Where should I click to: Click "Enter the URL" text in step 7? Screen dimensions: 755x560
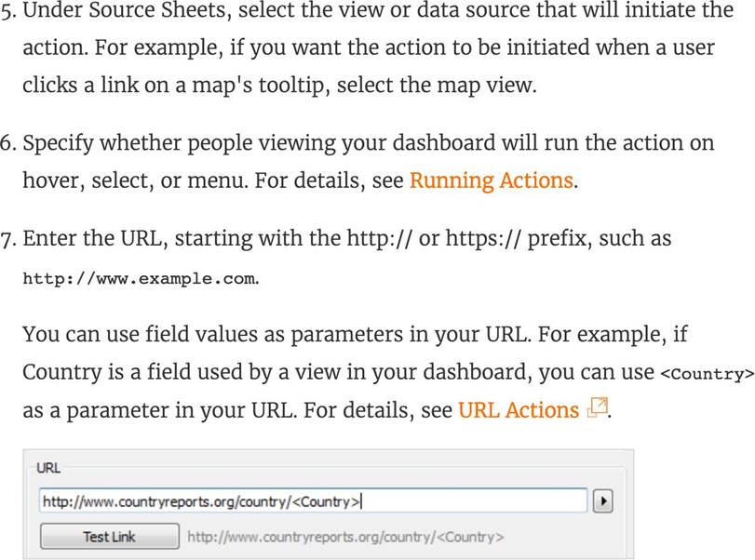88,239
